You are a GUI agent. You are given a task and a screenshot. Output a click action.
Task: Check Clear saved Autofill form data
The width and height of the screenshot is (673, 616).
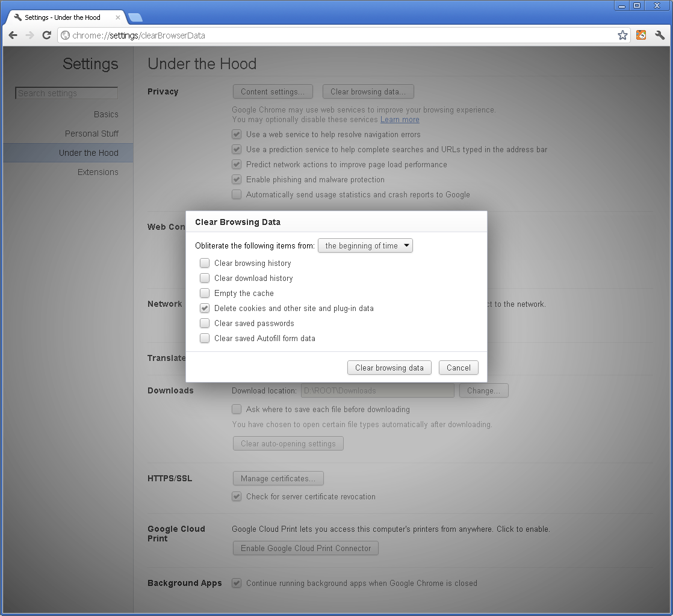(x=205, y=338)
